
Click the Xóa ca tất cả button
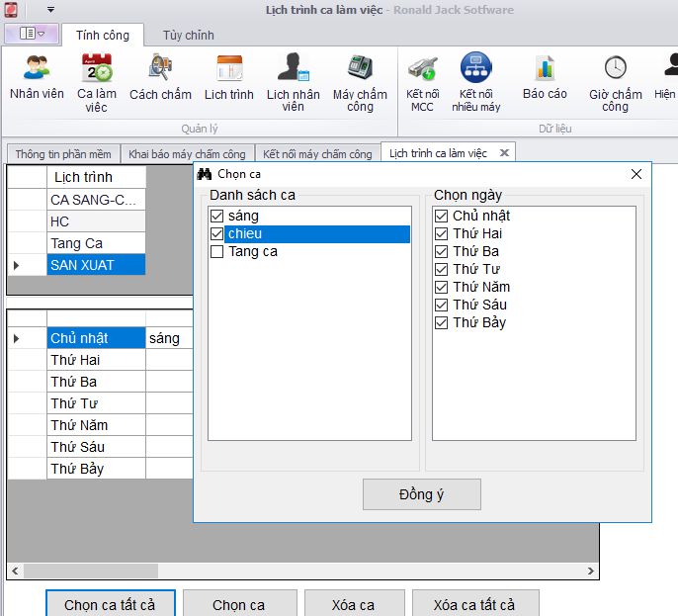(x=473, y=604)
